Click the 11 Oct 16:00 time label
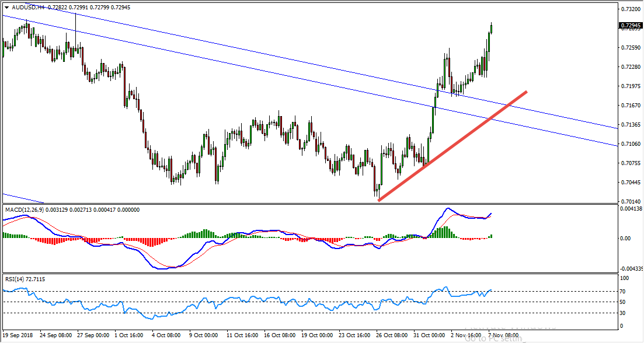The height and width of the screenshot is (343, 644). [242, 335]
